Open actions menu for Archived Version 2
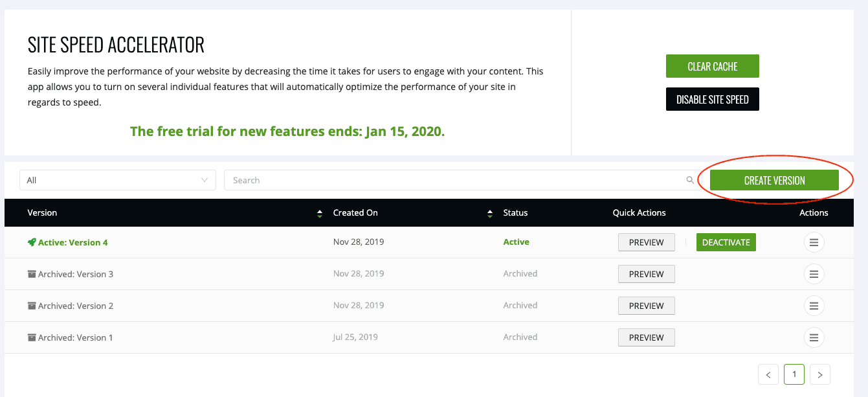The width and height of the screenshot is (868, 397). click(x=814, y=306)
